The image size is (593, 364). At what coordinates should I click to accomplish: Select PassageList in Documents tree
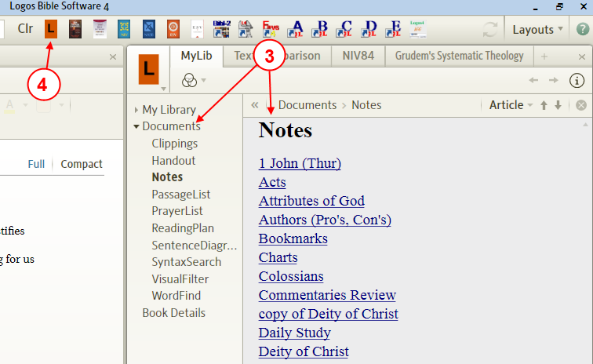(x=180, y=195)
